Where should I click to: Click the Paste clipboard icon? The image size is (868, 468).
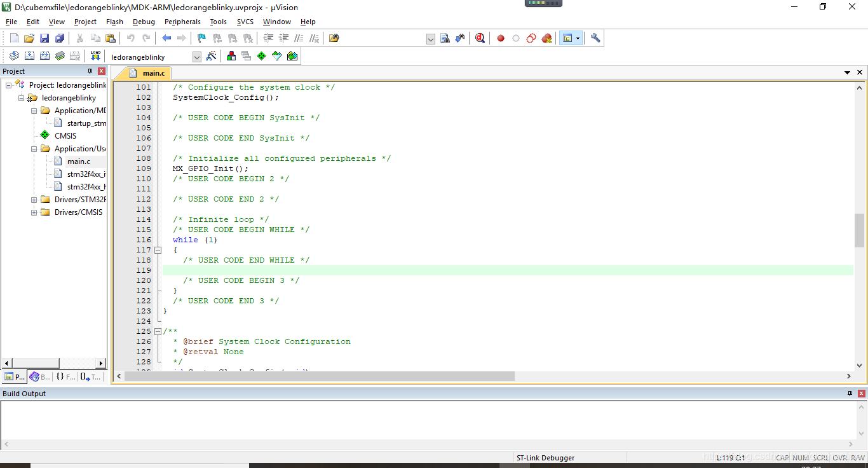coord(111,38)
